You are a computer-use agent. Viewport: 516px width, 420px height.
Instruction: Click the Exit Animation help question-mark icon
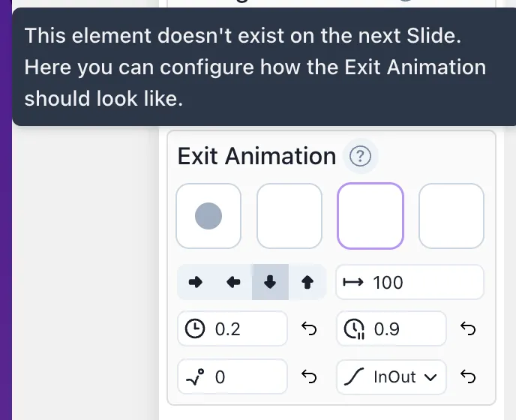pyautogui.click(x=360, y=156)
